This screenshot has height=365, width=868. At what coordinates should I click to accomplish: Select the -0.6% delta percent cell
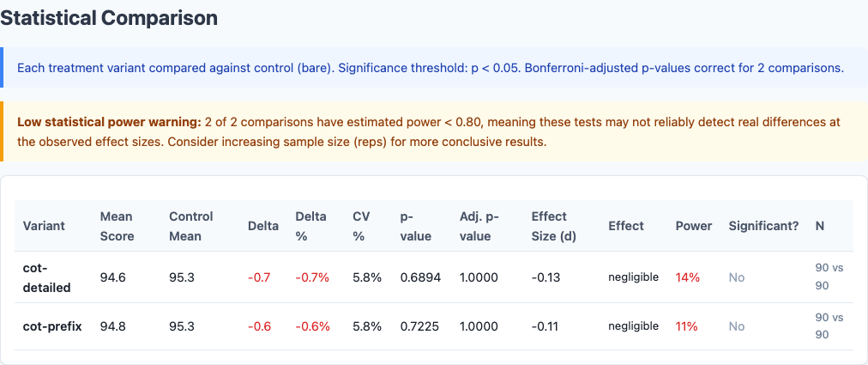point(312,326)
